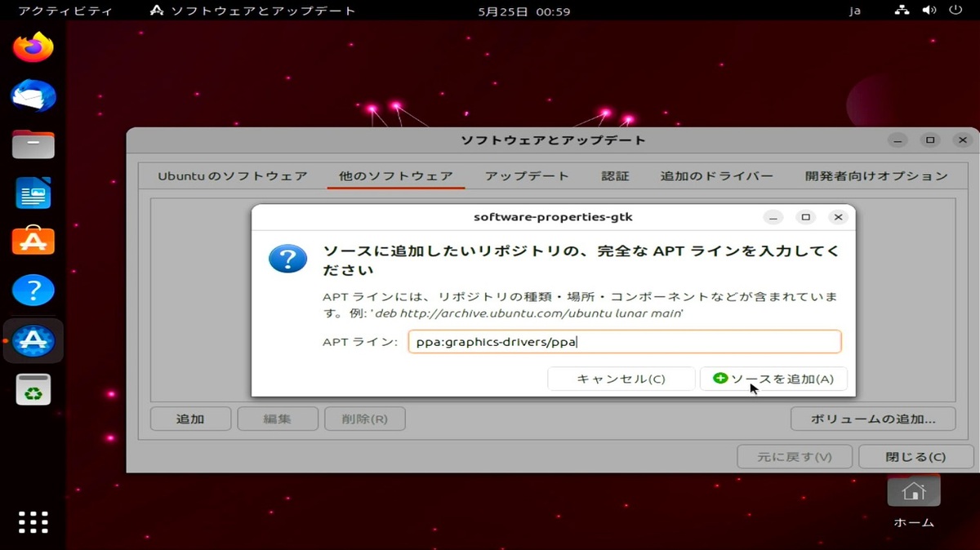Switch to the アップデート tab

click(527, 175)
